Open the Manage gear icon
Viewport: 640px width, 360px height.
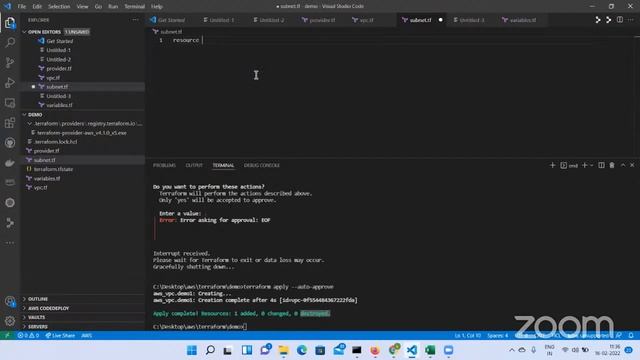[10, 321]
